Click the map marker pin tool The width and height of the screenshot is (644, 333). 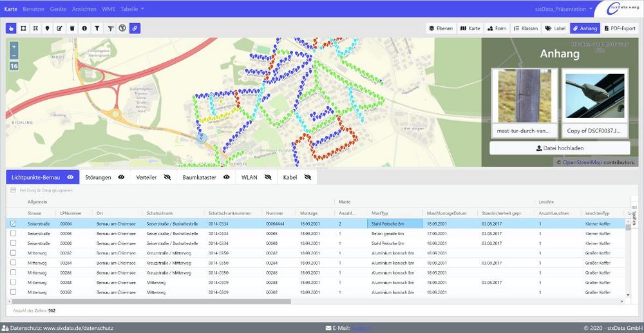click(x=48, y=28)
